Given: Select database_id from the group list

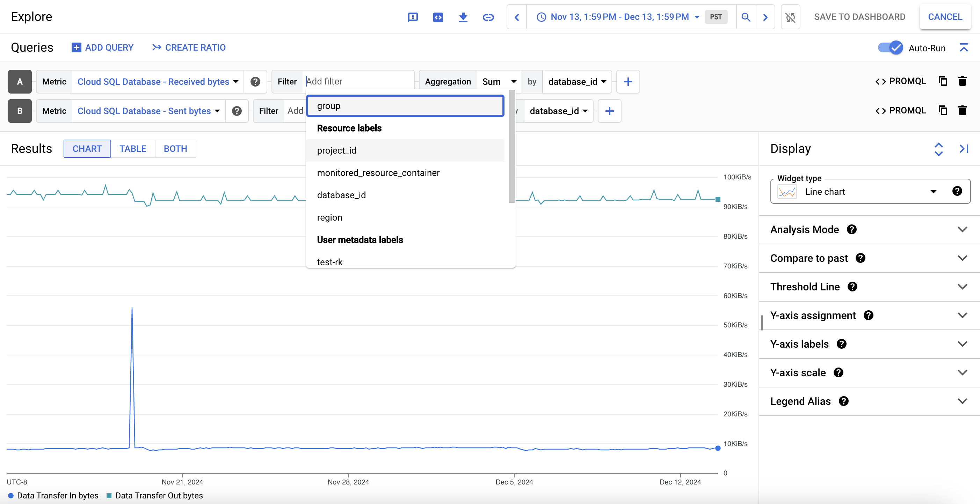Looking at the screenshot, I should tap(342, 195).
